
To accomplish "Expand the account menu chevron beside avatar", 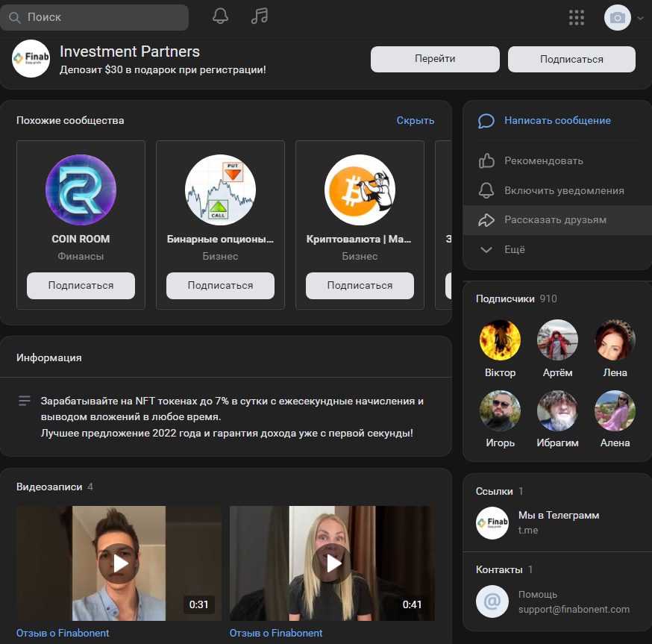I will coord(640,18).
